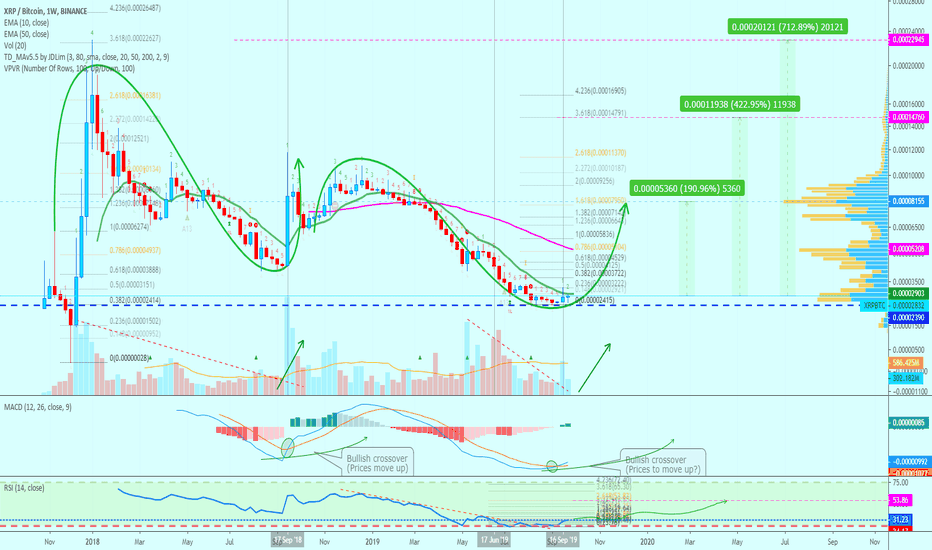Image resolution: width=932 pixels, height=550 pixels.
Task: Click the 17 Sep '18 date marker
Action: coord(288,540)
